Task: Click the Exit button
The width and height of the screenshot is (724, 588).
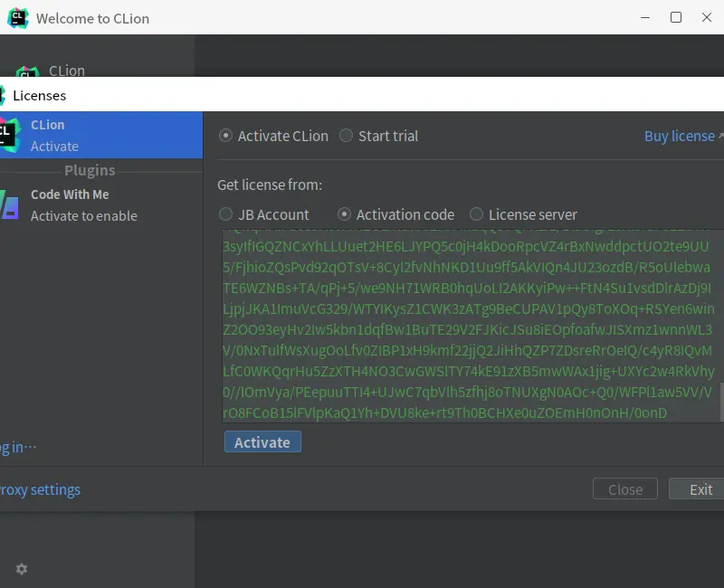Action: [x=697, y=489]
